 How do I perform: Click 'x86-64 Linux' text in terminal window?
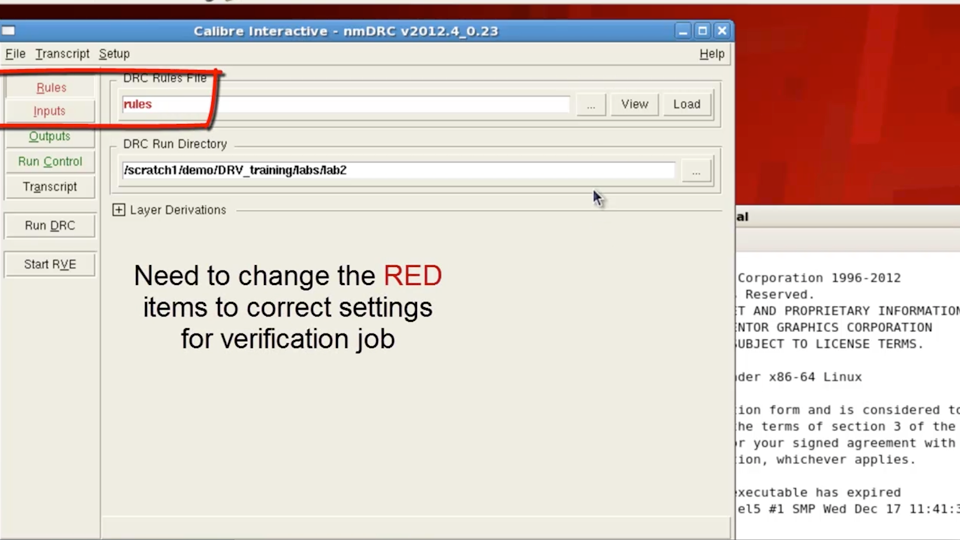coord(815,377)
